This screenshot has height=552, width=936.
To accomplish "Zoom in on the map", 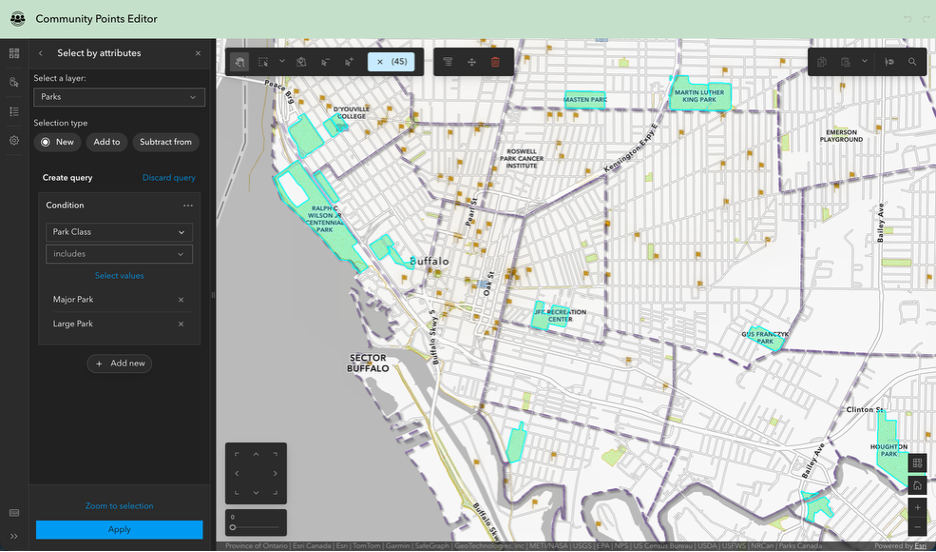I will [x=917, y=508].
